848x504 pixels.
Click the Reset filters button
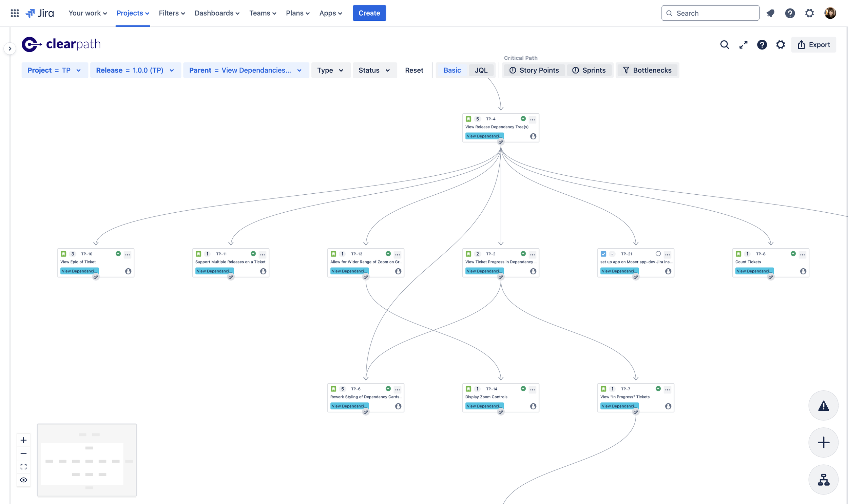point(414,70)
